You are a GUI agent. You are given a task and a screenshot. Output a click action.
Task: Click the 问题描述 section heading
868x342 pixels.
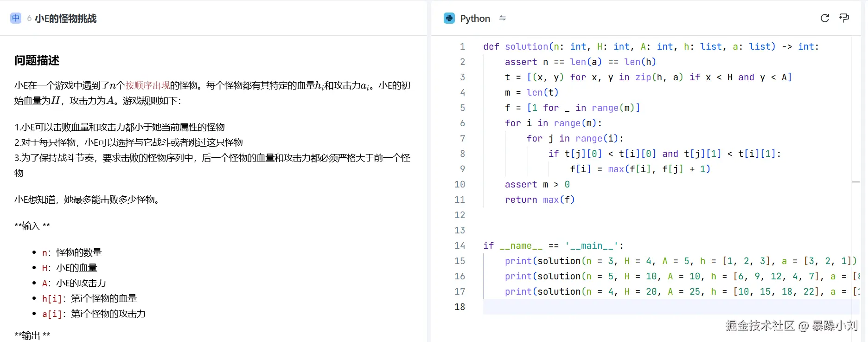37,60
